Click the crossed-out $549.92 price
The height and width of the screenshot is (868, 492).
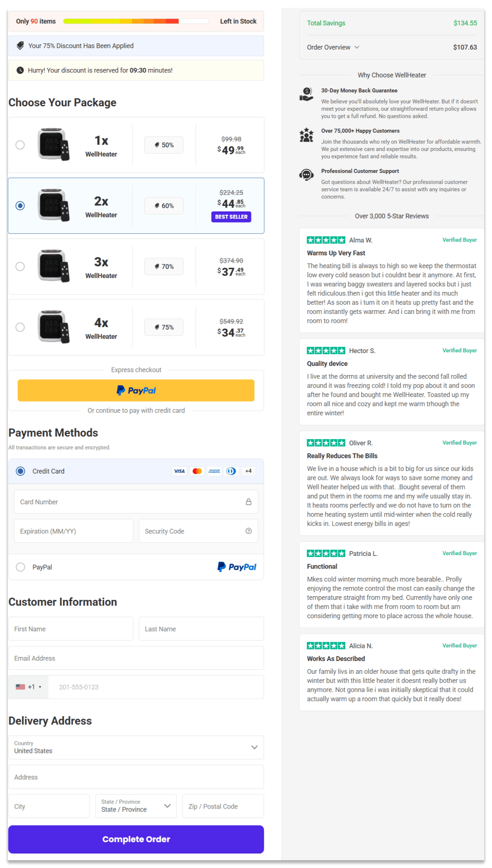point(231,321)
